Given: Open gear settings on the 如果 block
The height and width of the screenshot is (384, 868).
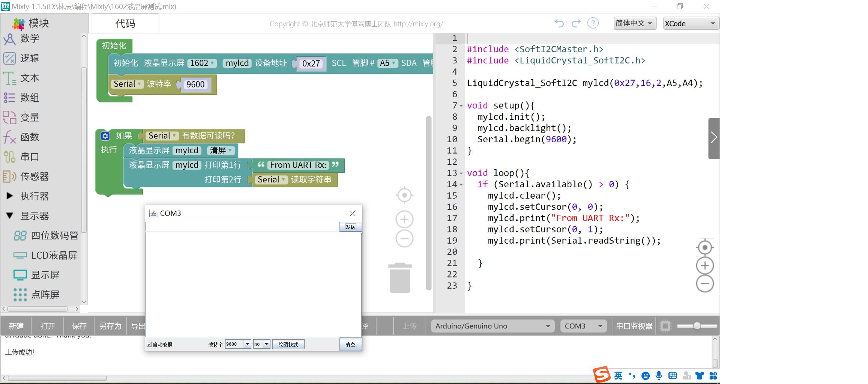Looking at the screenshot, I should point(105,136).
